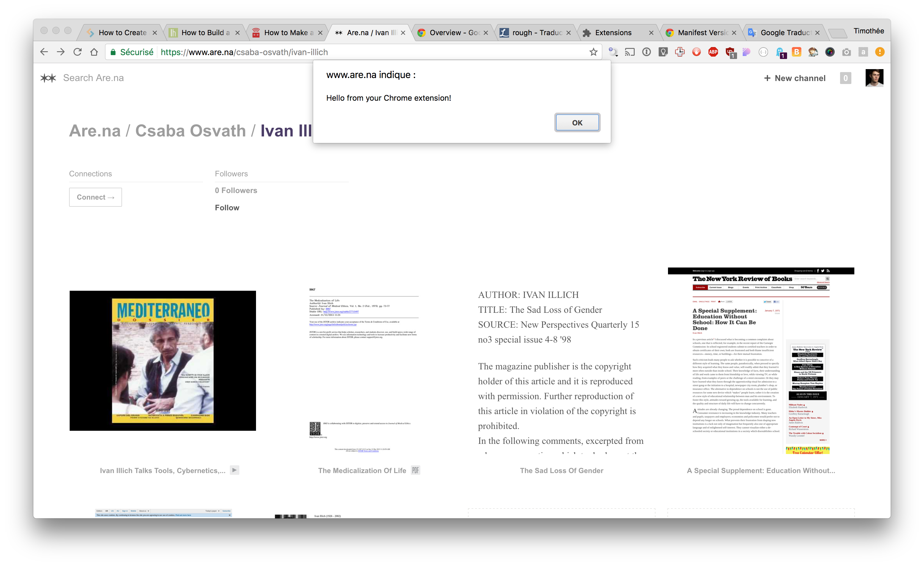Open the red cross clock extension
Image resolution: width=924 pixels, height=566 pixels.
tap(680, 52)
